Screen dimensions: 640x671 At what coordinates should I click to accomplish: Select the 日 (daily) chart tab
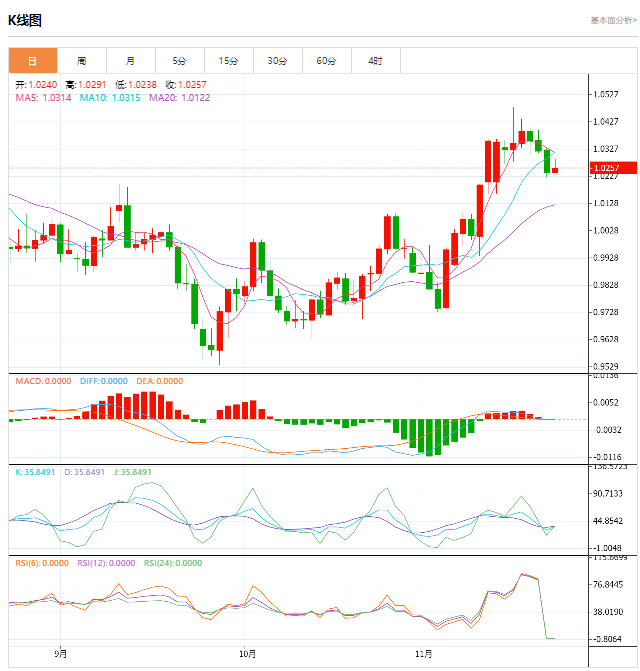point(33,60)
